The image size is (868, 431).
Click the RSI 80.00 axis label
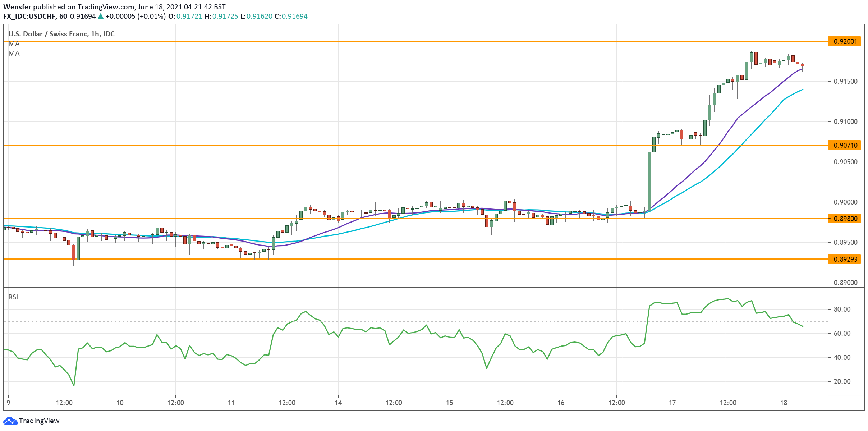click(x=842, y=309)
